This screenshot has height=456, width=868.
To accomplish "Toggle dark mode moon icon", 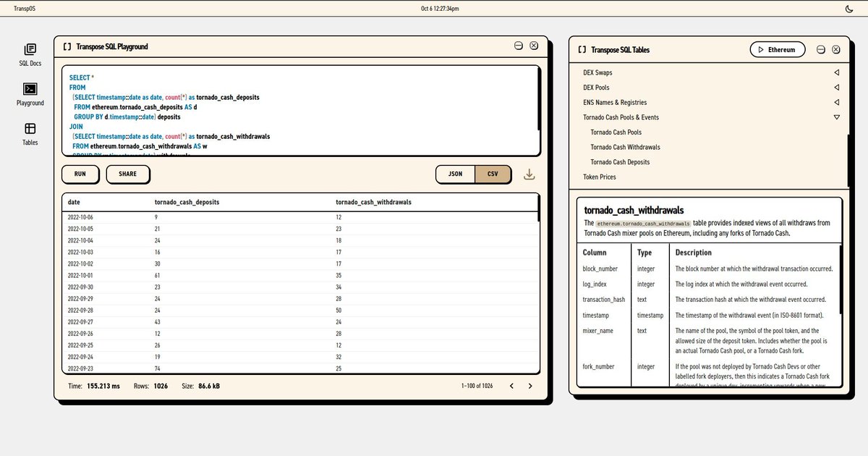I will (848, 9).
